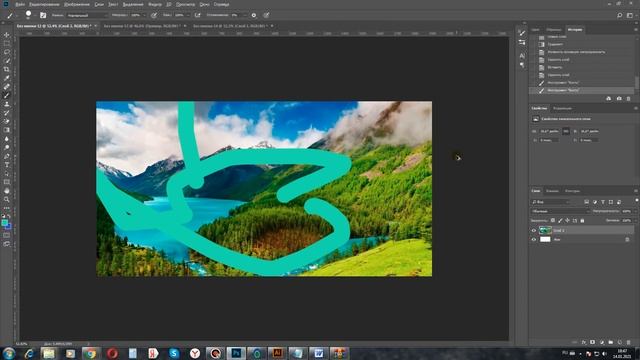Select the Crop tool
Image resolution: width=640 pixels, height=360 pixels.
click(7, 69)
